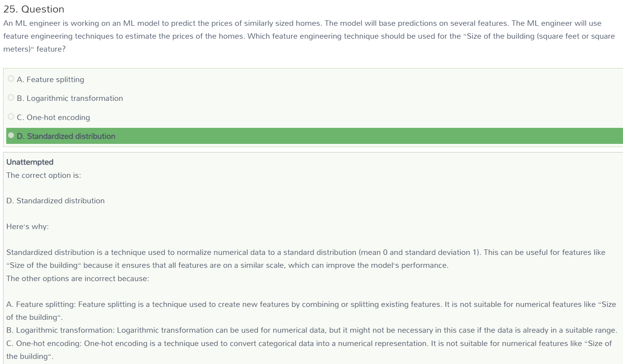Click the '25. Question' heading
Screen dimensions: 623x364
click(x=34, y=9)
